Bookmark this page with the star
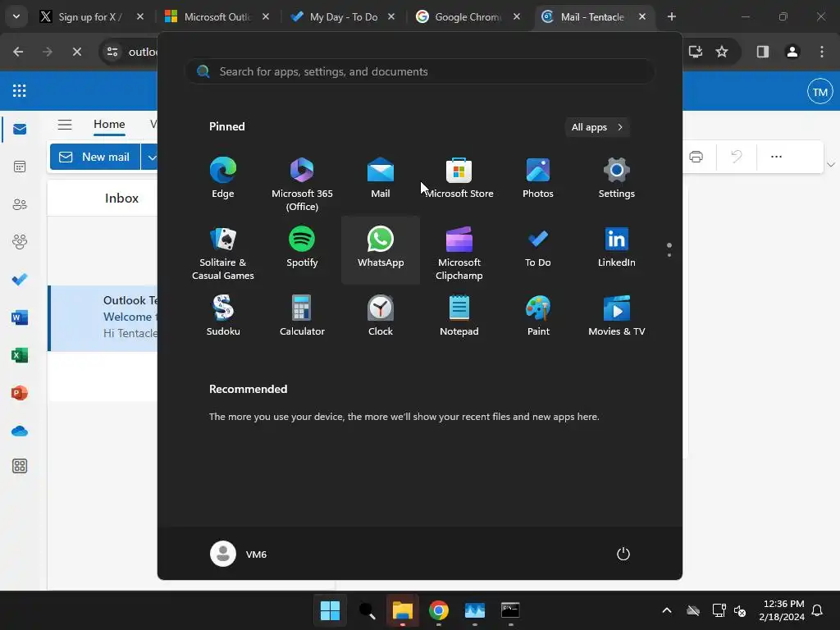This screenshot has height=630, width=840. (722, 52)
